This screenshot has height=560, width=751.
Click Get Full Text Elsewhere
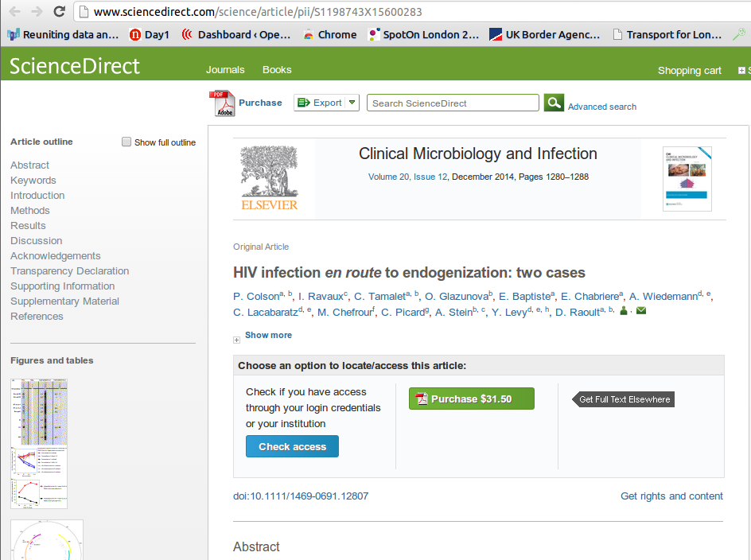click(624, 399)
